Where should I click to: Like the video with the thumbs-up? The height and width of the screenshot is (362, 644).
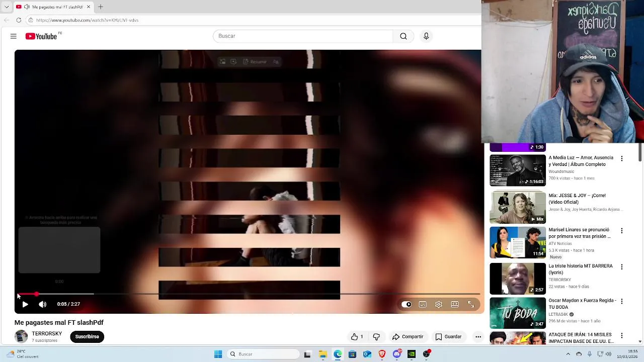(x=357, y=337)
